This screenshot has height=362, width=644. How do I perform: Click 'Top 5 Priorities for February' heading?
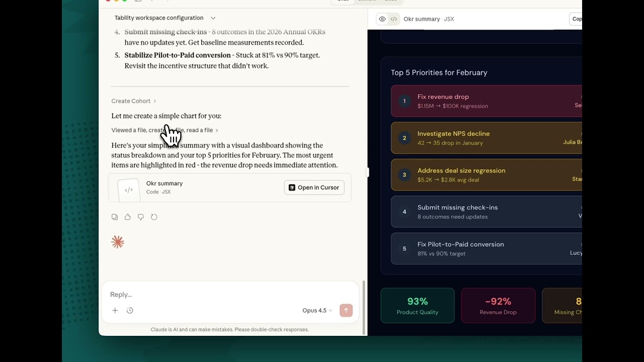tap(439, 73)
